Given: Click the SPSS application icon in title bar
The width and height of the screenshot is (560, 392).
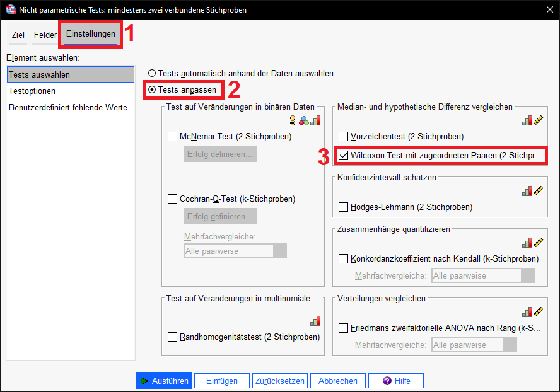Looking at the screenshot, I should pyautogui.click(x=10, y=9).
